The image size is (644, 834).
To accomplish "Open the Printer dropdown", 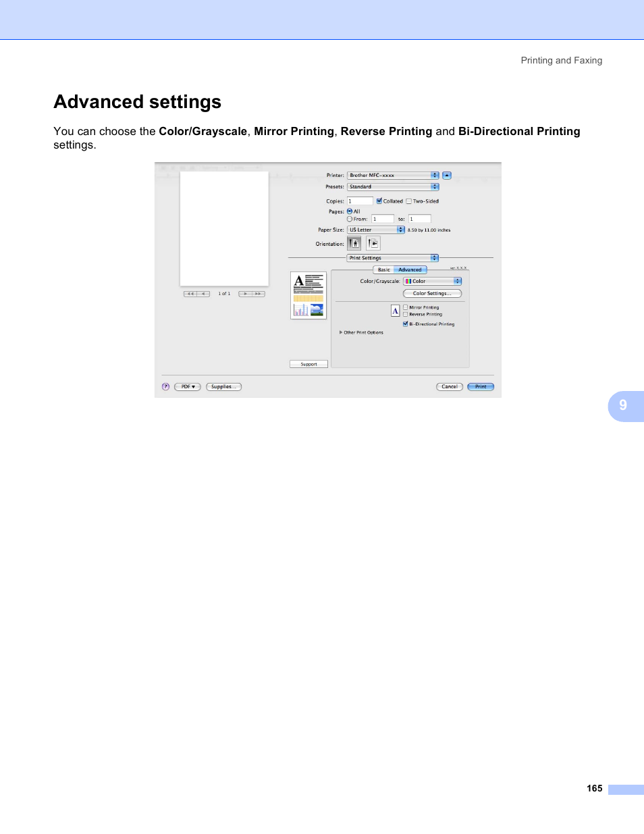I will point(393,176).
